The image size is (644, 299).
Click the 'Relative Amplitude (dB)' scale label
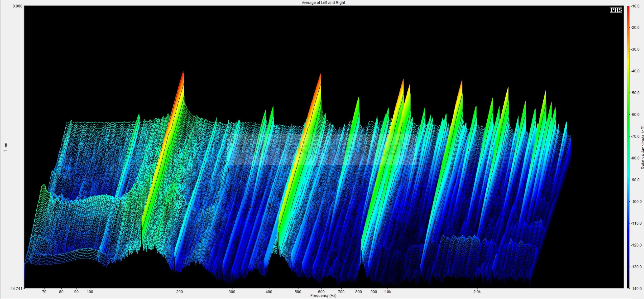pyautogui.click(x=642, y=147)
